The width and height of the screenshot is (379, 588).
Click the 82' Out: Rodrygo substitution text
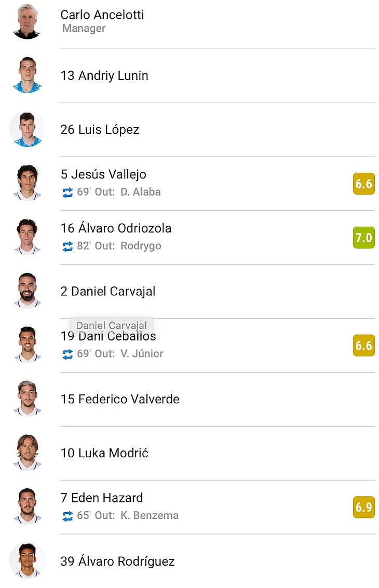119,245
